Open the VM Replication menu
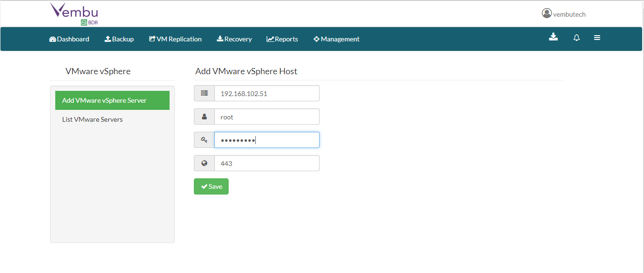This screenshot has height=273, width=644. [x=175, y=39]
